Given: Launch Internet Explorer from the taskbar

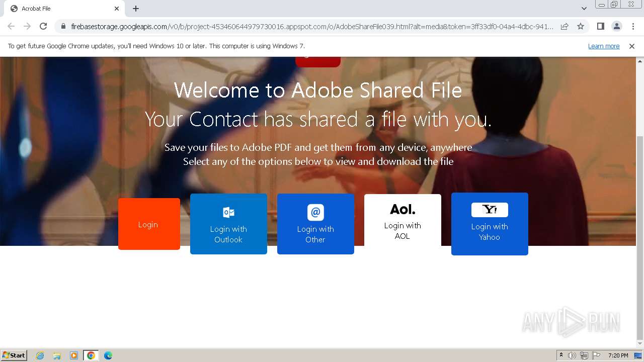Looking at the screenshot, I should click(40, 355).
